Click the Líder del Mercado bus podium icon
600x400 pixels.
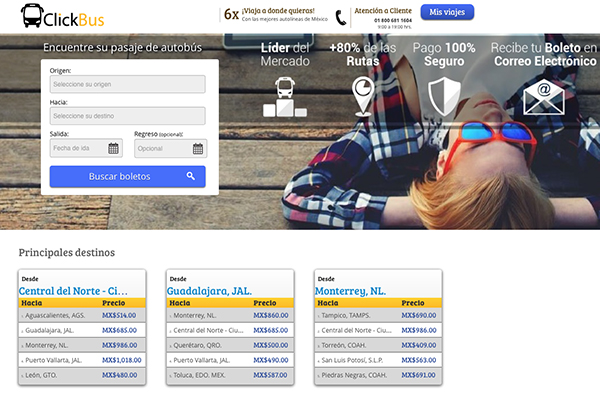285,97
